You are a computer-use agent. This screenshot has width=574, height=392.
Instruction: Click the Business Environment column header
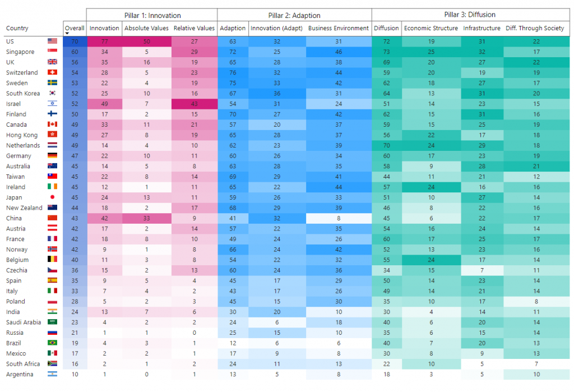click(x=337, y=28)
